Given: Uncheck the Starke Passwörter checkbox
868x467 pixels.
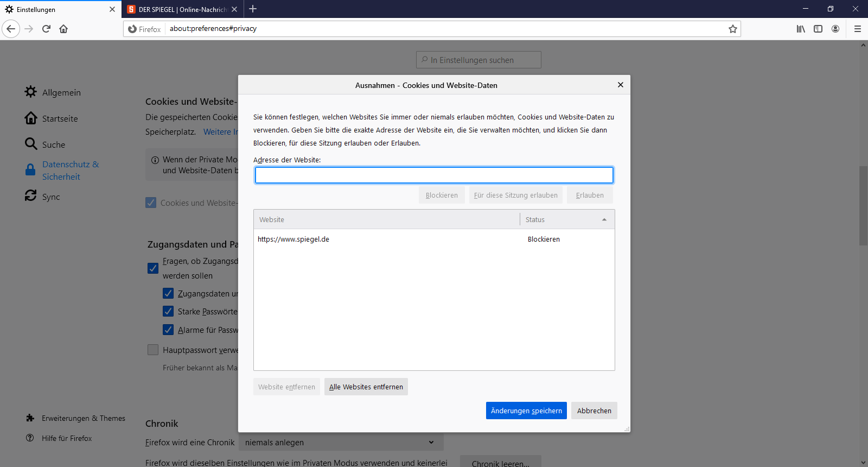Looking at the screenshot, I should (168, 311).
